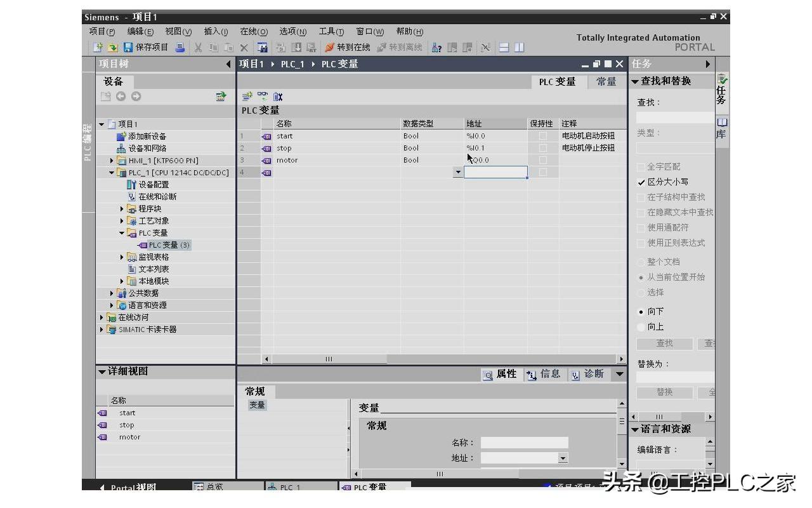The width and height of the screenshot is (812, 508).
Task: Expand the Common data (公共数据) node
Action: pyautogui.click(x=112, y=293)
